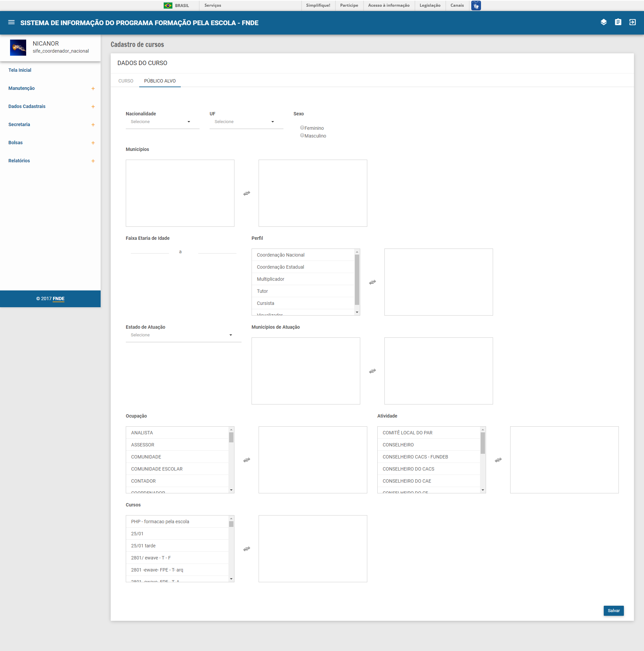Screen dimensions: 644x651
Task: Click transfer arrows beside Perfil list
Action: [x=372, y=282]
